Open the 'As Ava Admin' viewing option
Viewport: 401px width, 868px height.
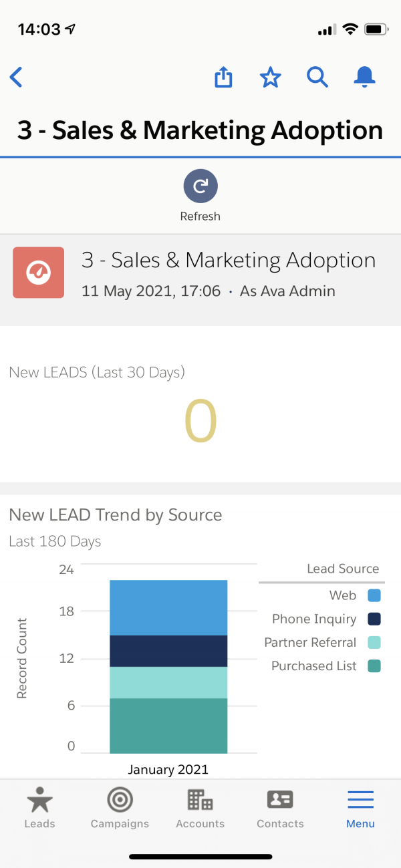click(x=287, y=291)
